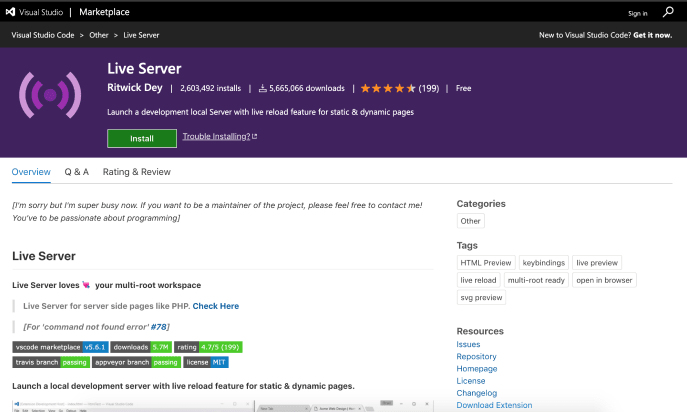Click Marketplace in the header
687x412 pixels.
(x=104, y=12)
